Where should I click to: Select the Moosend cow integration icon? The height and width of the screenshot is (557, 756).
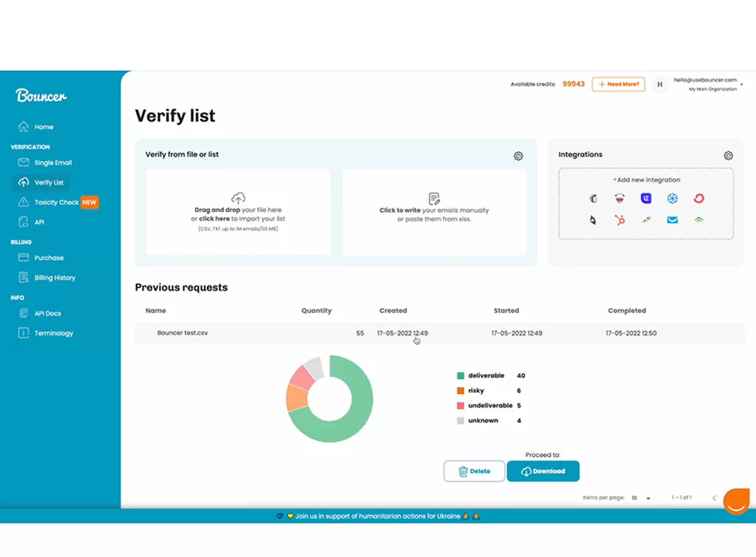(619, 198)
